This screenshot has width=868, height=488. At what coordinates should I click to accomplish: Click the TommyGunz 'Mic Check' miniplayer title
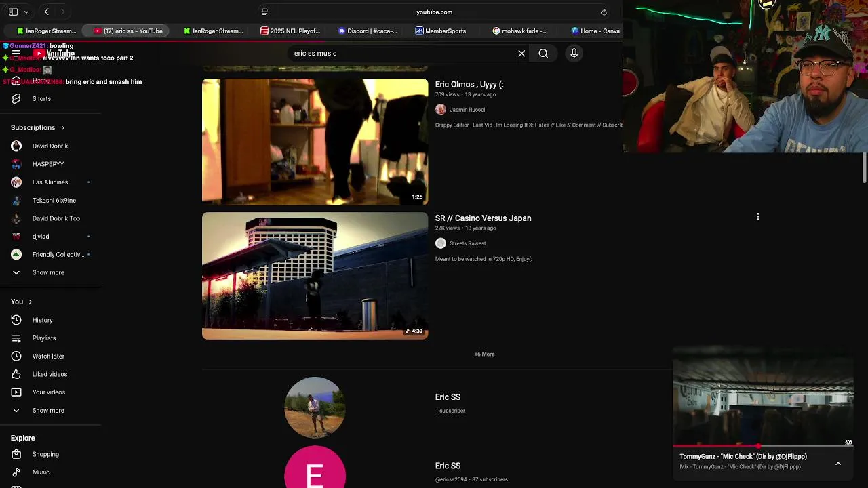[743, 457]
